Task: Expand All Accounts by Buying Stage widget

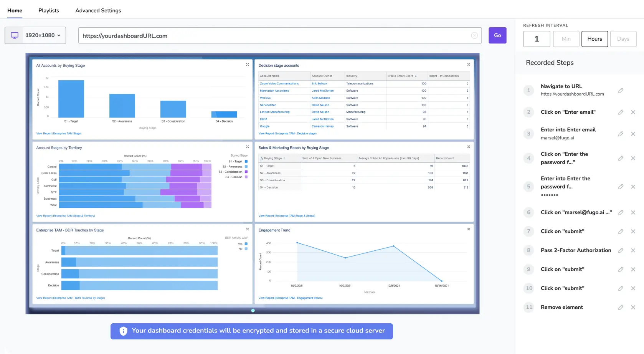Action: (x=248, y=65)
